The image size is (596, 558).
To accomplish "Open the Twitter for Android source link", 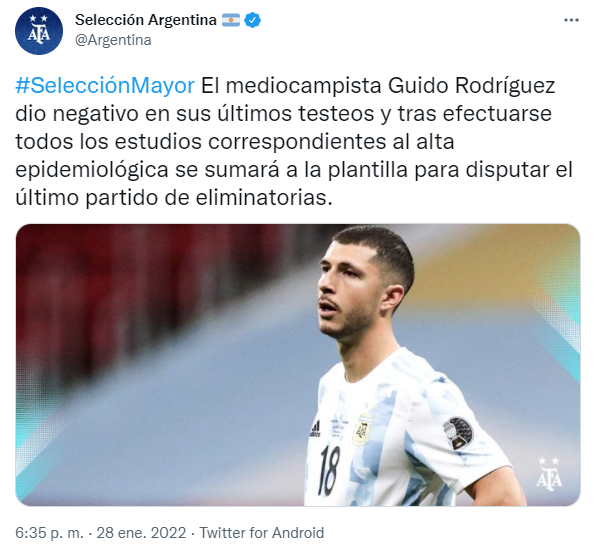I will click(262, 533).
